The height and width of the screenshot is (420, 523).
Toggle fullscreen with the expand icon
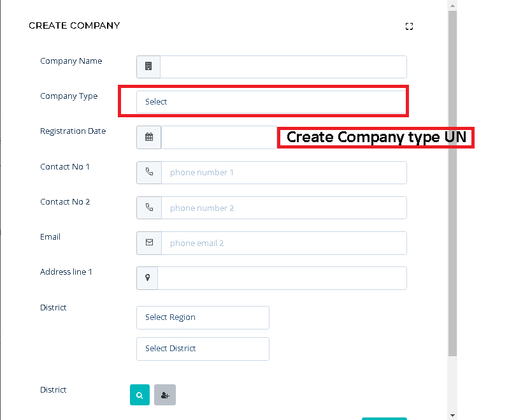coord(409,26)
